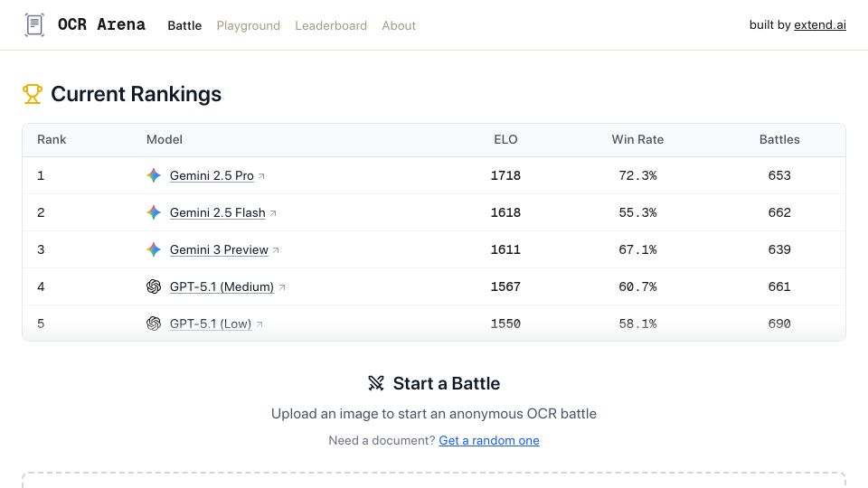The height and width of the screenshot is (488, 868).
Task: Open the GPT-5.1 (Low) model link
Action: click(211, 324)
